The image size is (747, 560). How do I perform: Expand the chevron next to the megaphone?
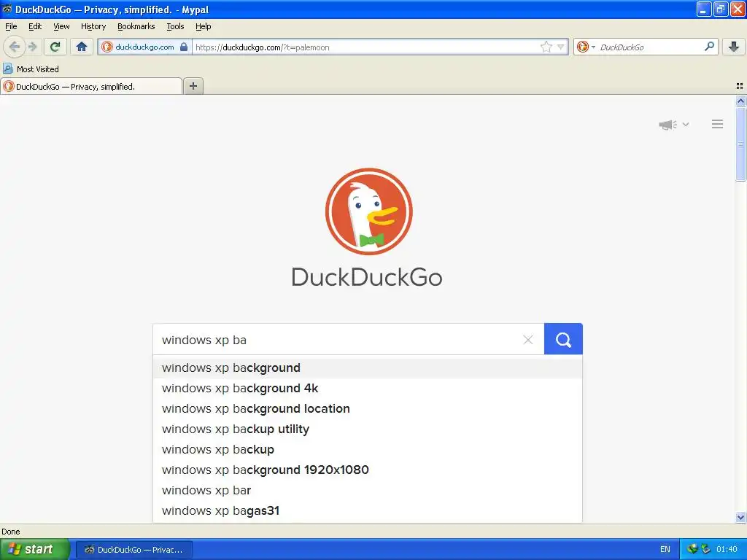coord(686,124)
